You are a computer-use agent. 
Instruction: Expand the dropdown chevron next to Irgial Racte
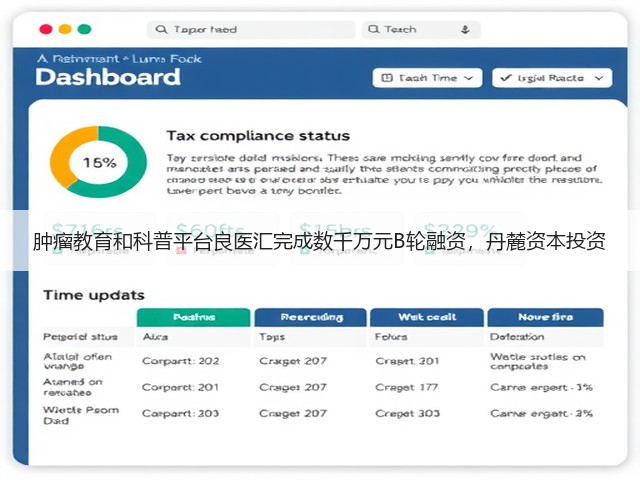(598, 78)
